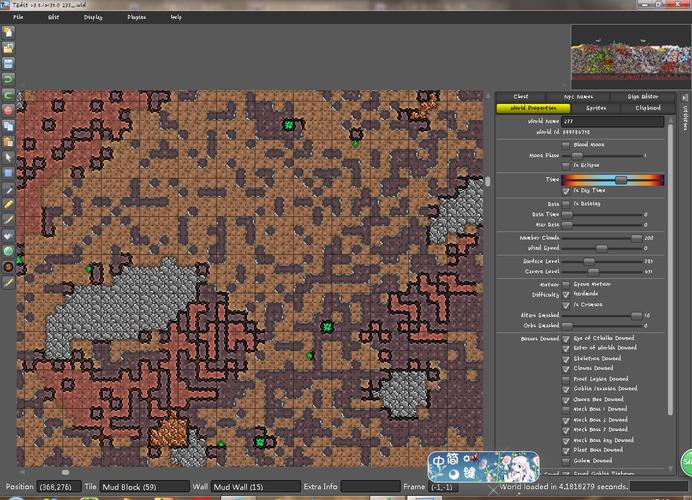This screenshot has height=500, width=692.
Task: Open the Display menu
Action: [x=93, y=17]
